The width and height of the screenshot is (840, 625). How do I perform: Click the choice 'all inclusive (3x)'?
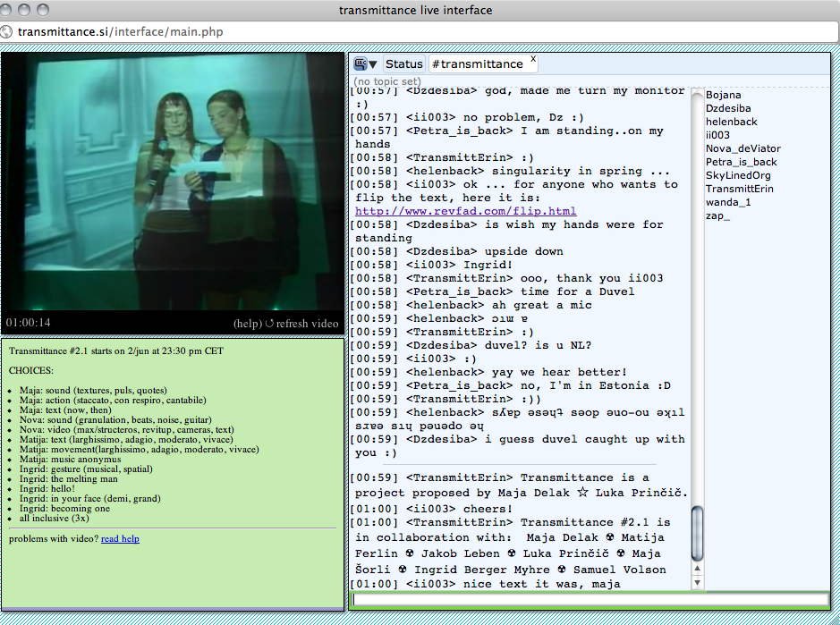tap(54, 518)
